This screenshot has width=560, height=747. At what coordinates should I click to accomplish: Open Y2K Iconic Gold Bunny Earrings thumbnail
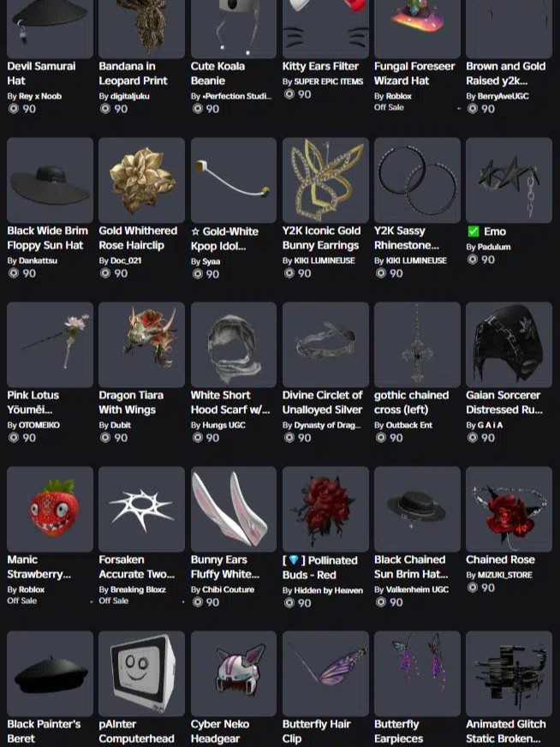[325, 180]
